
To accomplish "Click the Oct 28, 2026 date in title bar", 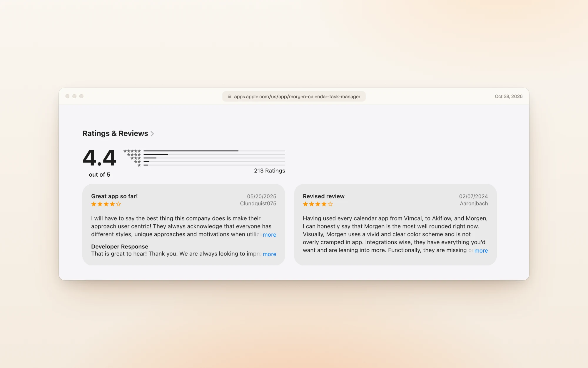I will coord(509,97).
